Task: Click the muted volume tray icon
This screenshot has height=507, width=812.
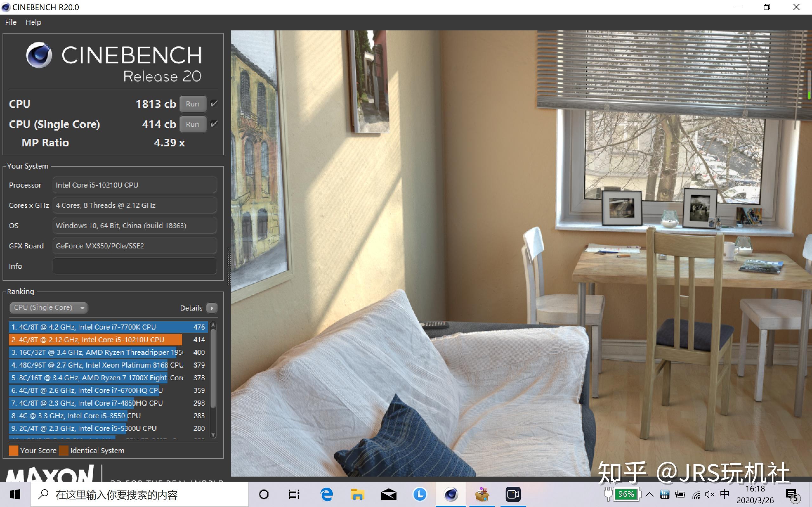Action: click(x=710, y=495)
